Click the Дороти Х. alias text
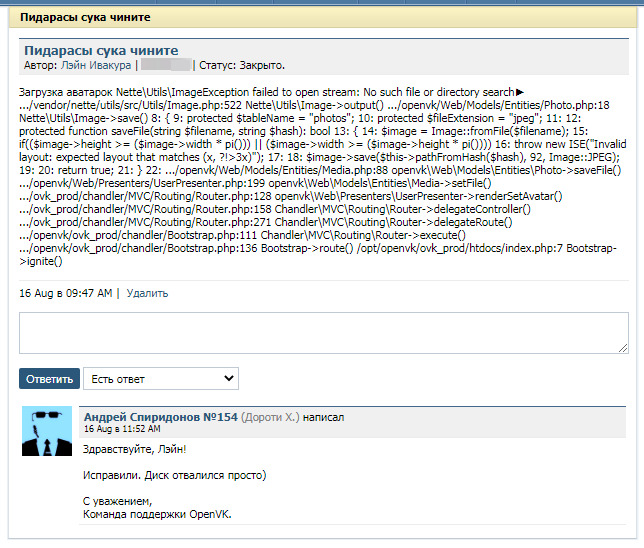644x548 pixels. click(270, 416)
